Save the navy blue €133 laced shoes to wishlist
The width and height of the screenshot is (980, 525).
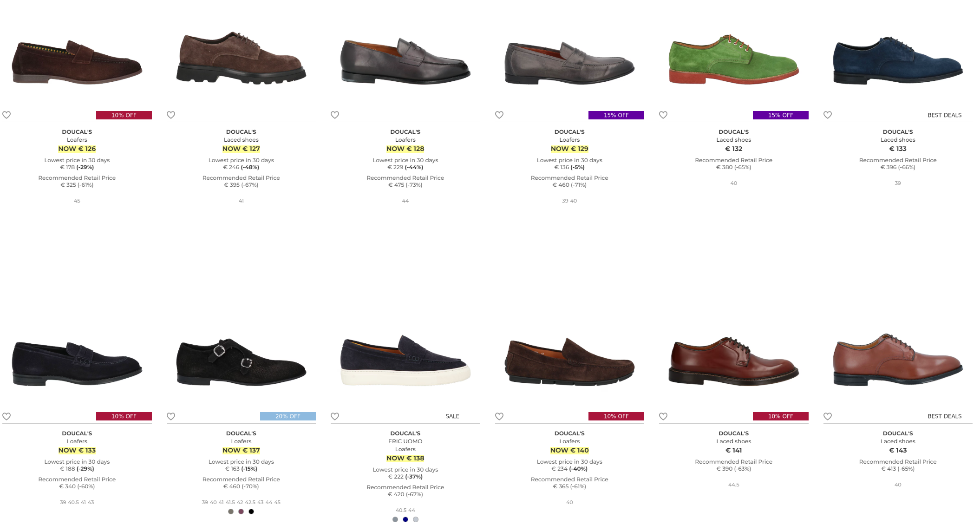[x=828, y=115]
